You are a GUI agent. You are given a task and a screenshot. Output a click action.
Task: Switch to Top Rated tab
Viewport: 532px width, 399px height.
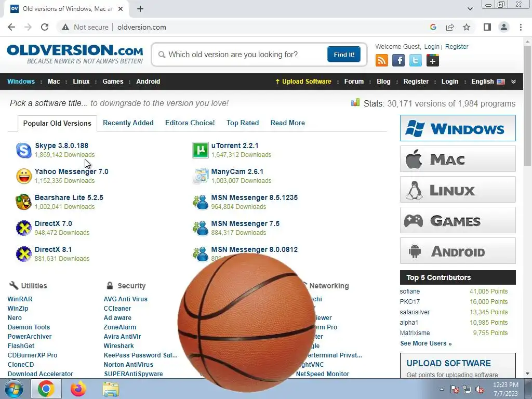[x=243, y=123]
